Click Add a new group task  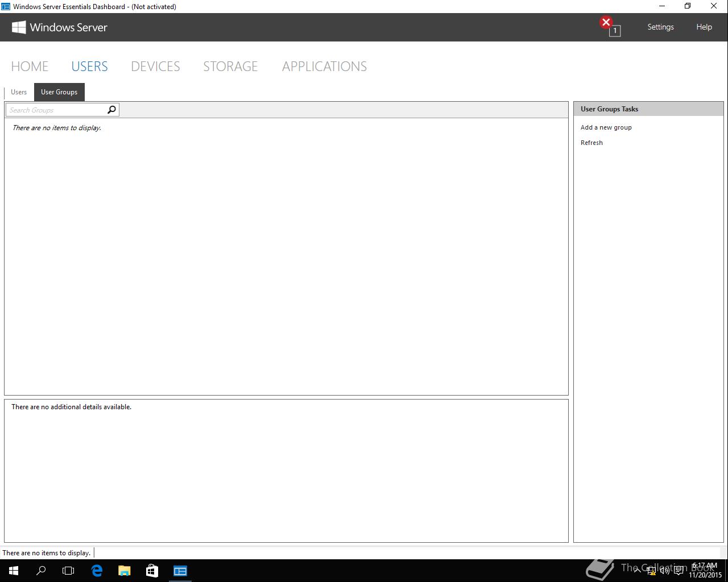(606, 127)
